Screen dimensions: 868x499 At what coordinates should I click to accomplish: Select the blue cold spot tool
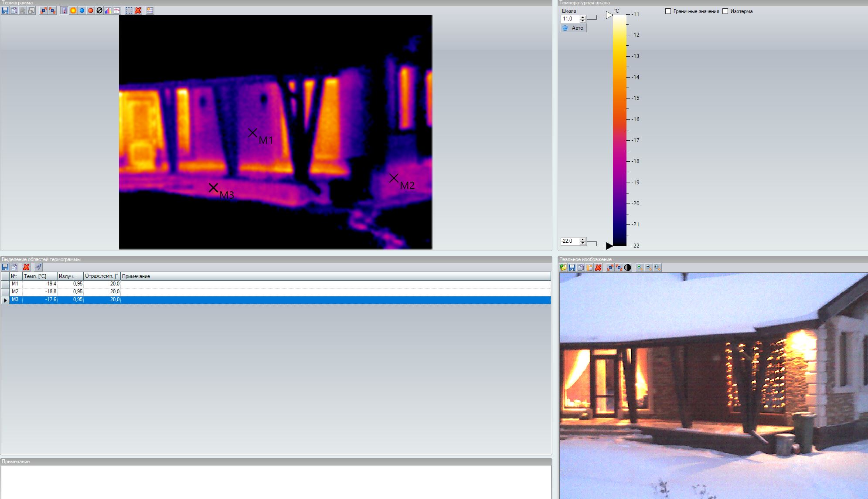coord(82,10)
